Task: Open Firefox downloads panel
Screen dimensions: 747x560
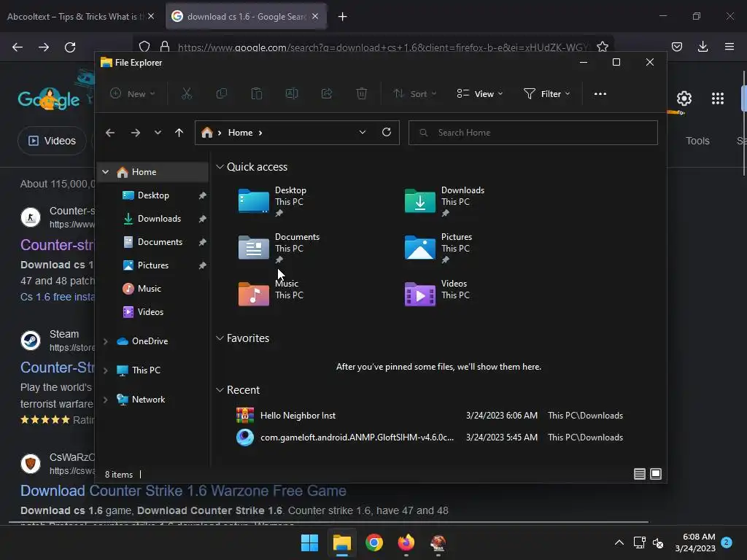Action: [703, 47]
